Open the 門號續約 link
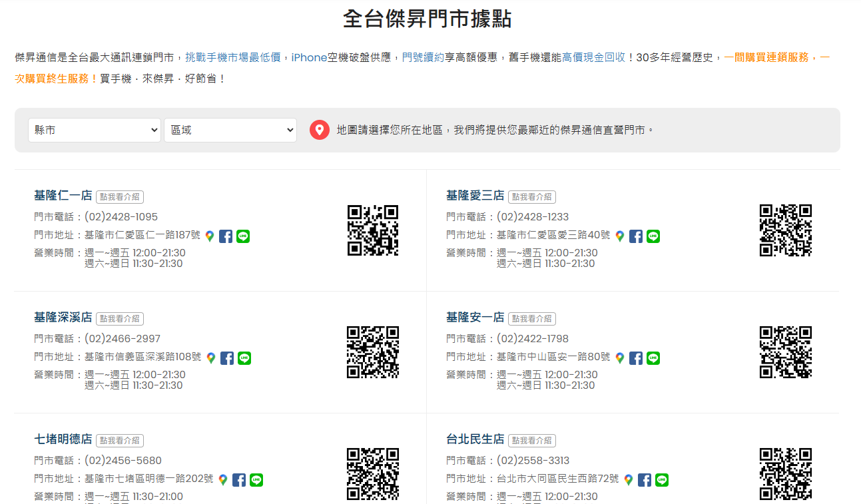This screenshot has height=504, width=861. [423, 57]
